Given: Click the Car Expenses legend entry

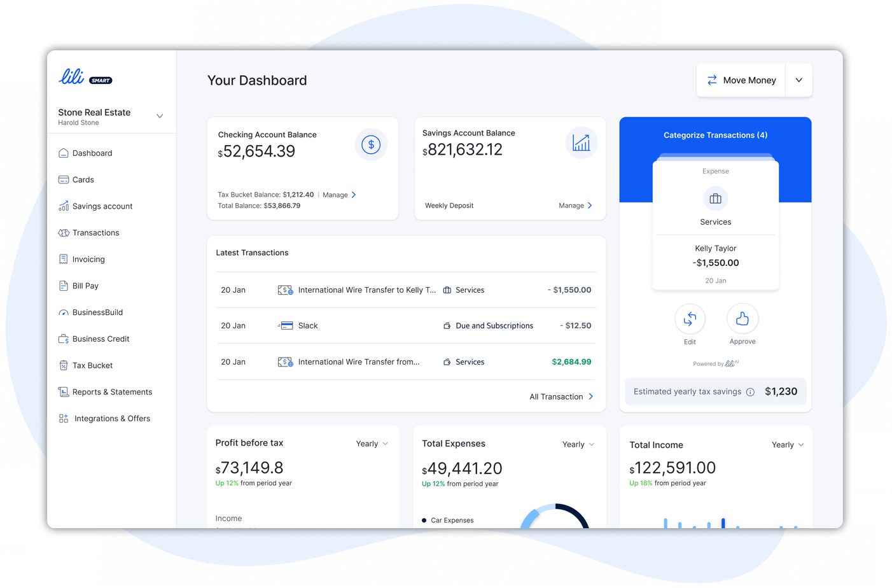Looking at the screenshot, I should point(448,521).
